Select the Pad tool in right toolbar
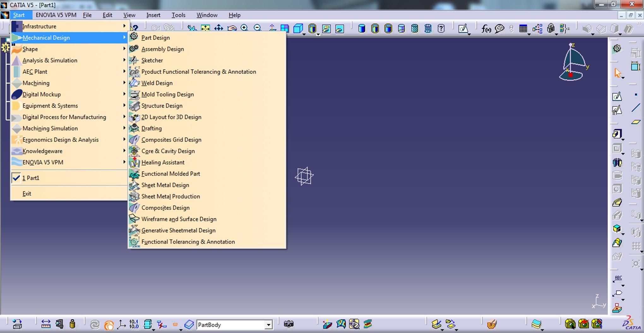The height and width of the screenshot is (333, 644). click(617, 134)
